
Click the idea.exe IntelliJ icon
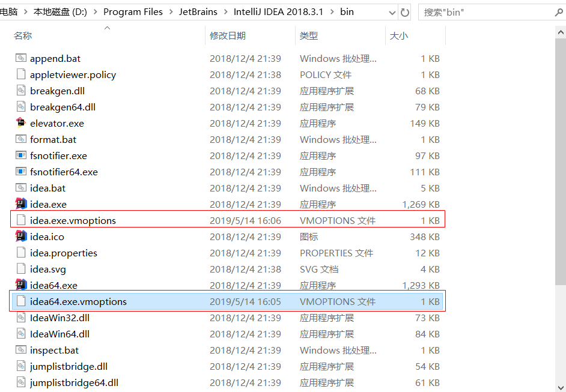(x=21, y=204)
